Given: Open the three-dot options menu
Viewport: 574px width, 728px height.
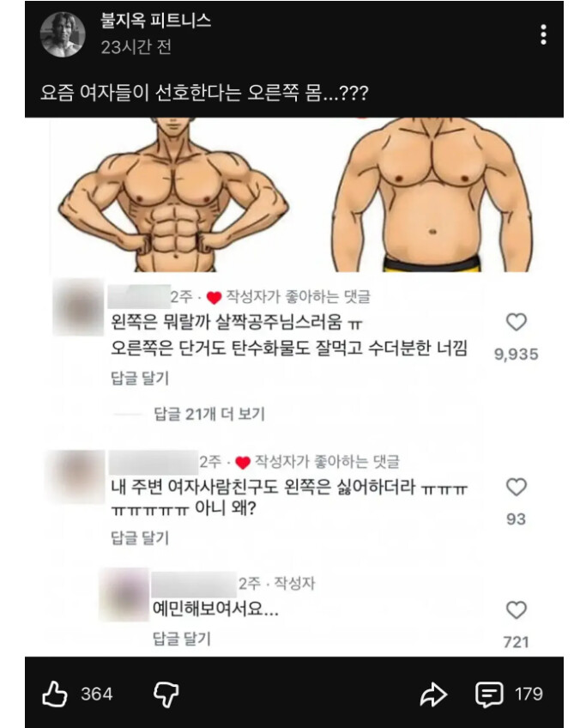Looking at the screenshot, I should click(x=543, y=35).
